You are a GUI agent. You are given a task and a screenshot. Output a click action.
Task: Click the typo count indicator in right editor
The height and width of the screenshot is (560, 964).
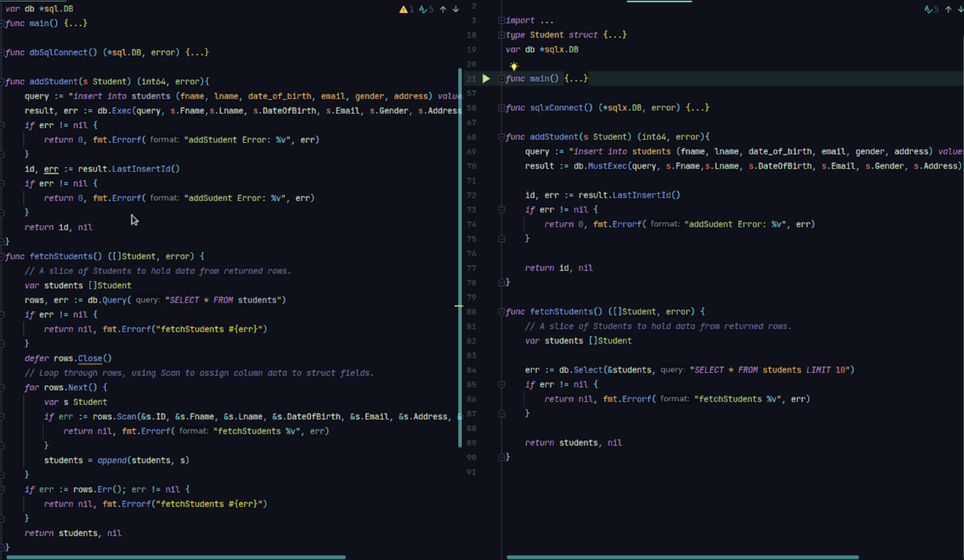coord(931,9)
